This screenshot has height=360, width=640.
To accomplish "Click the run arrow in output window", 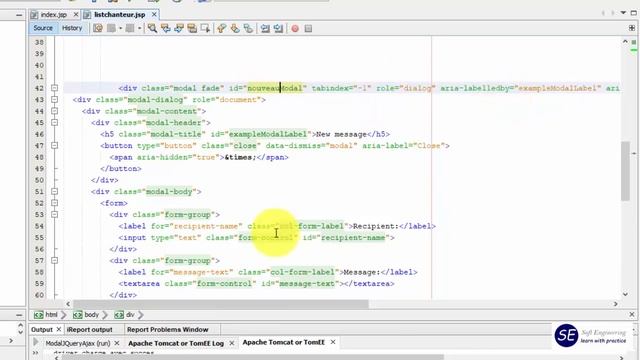I will click(36, 342).
